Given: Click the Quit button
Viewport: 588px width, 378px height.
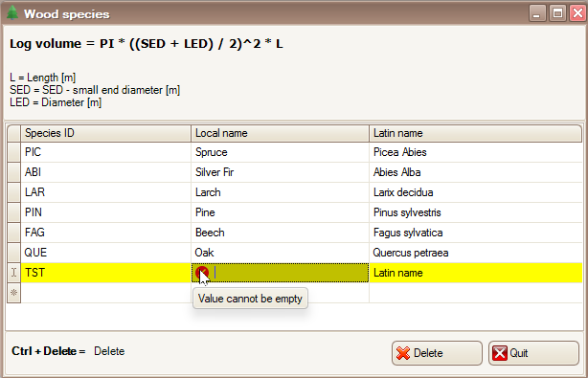Looking at the screenshot, I should (533, 353).
